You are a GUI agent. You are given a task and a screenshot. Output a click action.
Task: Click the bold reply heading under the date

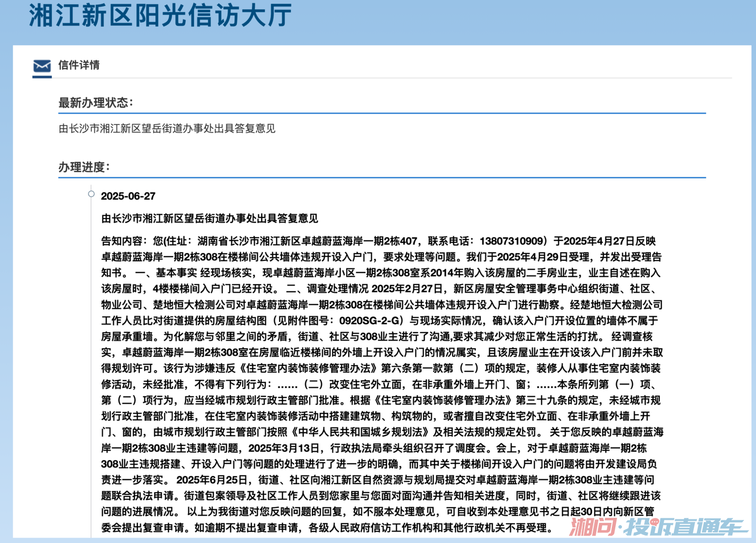(210, 218)
